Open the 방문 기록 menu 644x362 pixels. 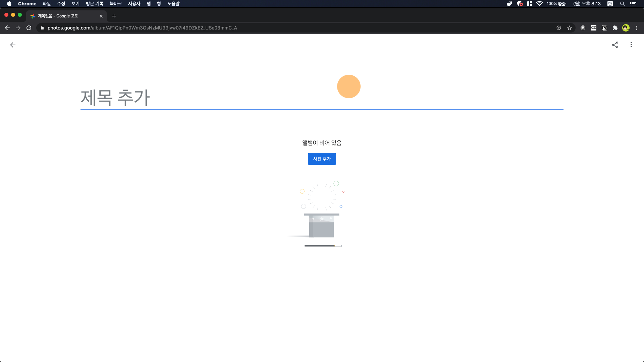click(94, 4)
